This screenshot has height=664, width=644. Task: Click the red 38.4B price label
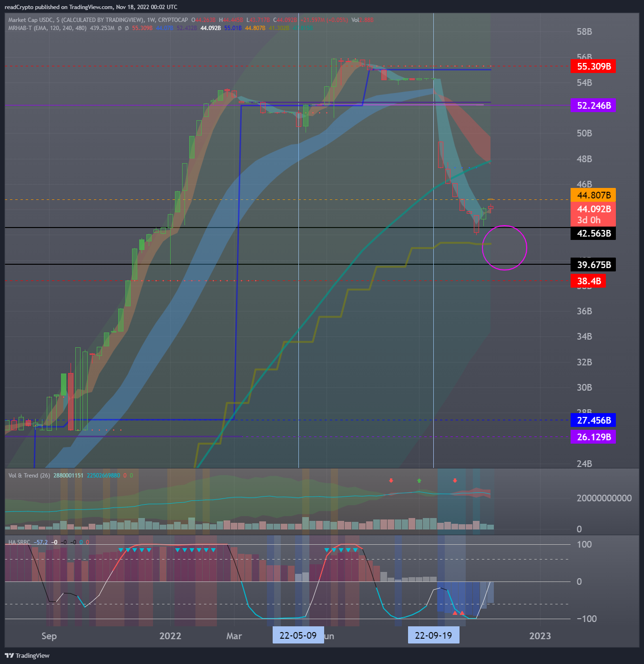pos(589,281)
